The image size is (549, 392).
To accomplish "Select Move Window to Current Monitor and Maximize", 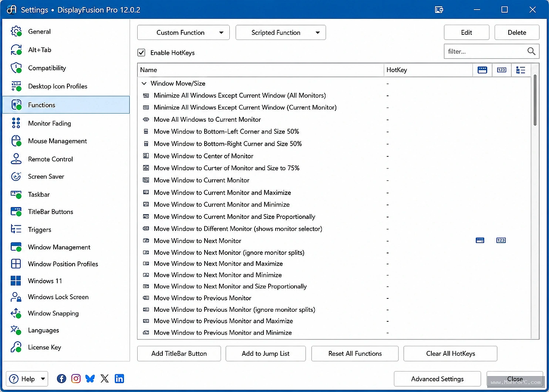I will point(334,193).
